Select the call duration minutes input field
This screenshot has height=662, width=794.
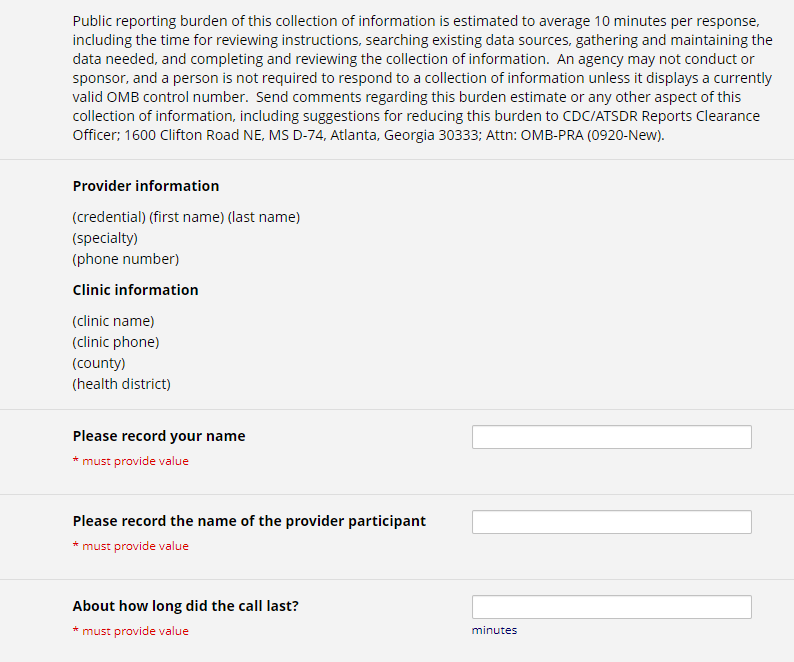[x=611, y=607]
